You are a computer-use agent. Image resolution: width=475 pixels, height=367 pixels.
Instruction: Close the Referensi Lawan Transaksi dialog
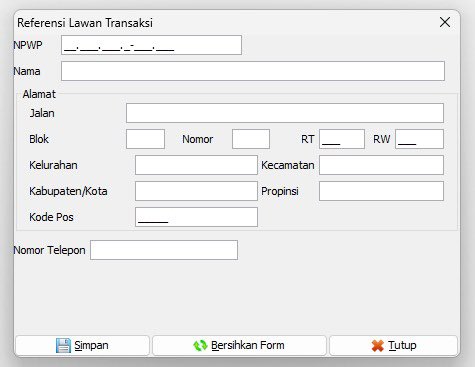coord(445,22)
